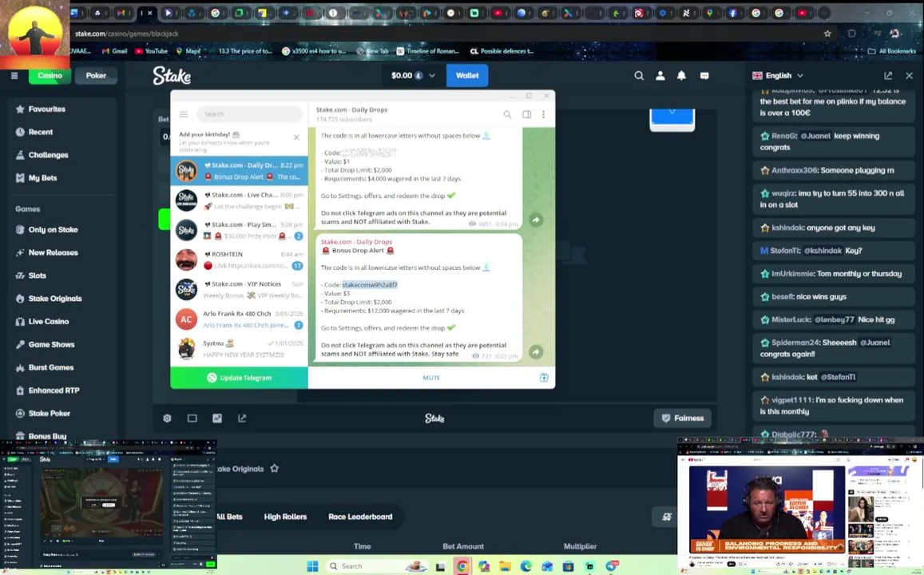Open the notifications bell icon
Screen dimensions: 924x575
point(681,75)
